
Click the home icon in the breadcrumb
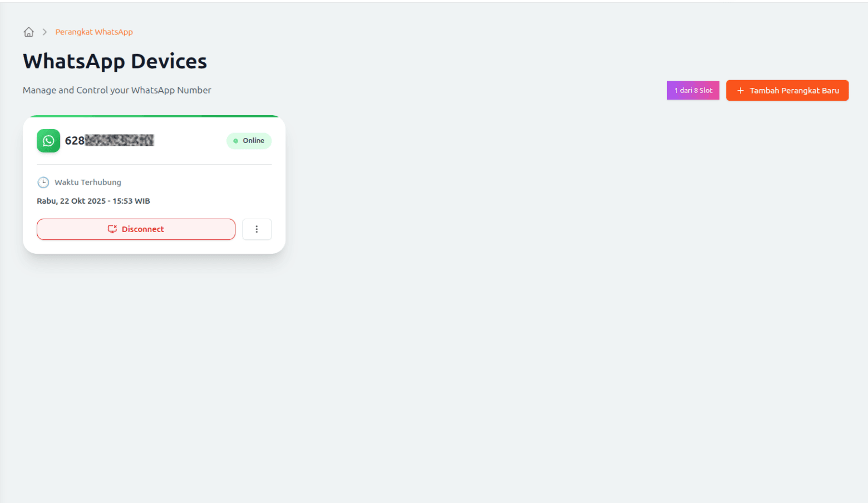(x=29, y=32)
